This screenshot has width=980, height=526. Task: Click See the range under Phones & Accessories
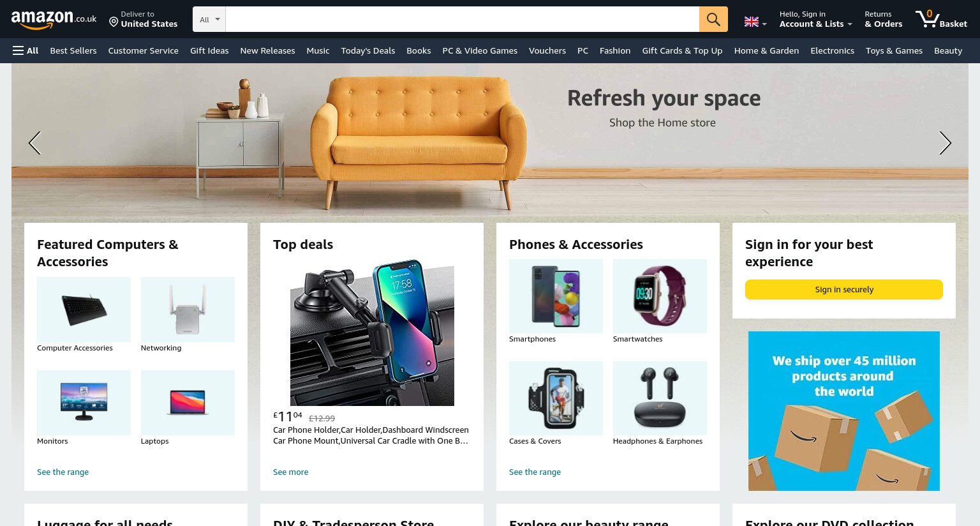535,472
